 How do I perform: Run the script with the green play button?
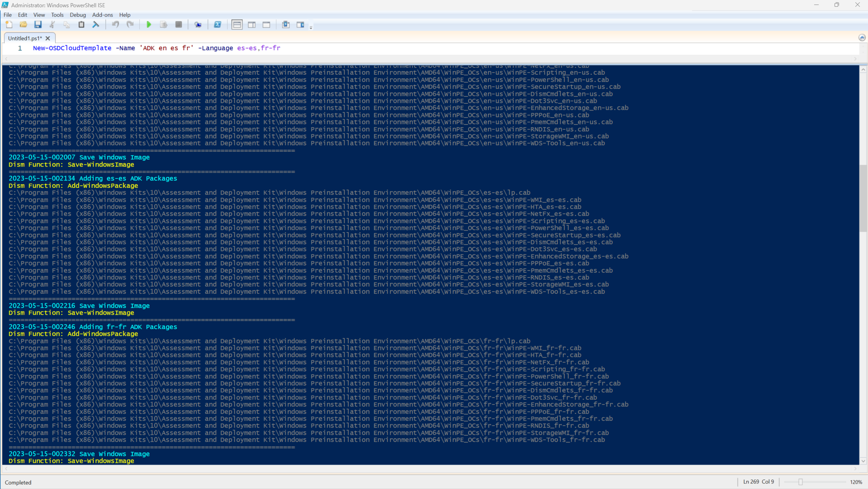pyautogui.click(x=149, y=25)
